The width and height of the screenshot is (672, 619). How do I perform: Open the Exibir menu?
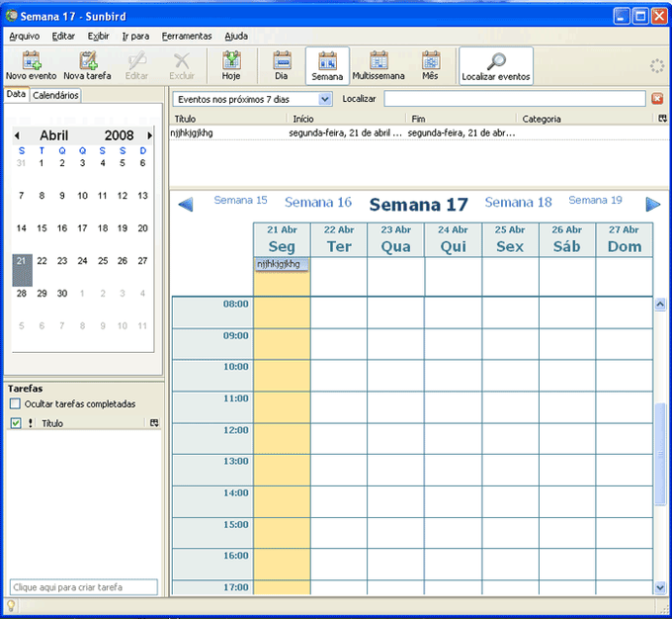[x=99, y=36]
